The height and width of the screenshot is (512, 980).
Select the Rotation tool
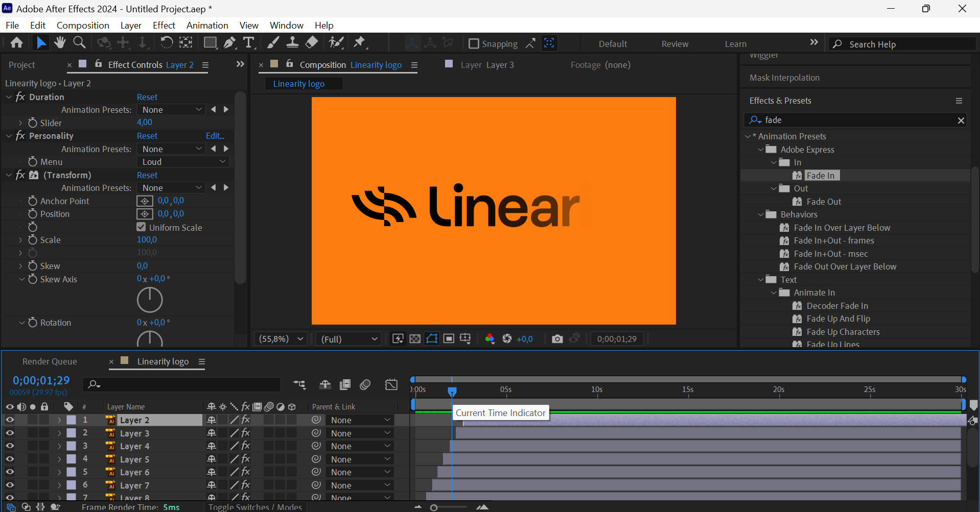tap(167, 43)
